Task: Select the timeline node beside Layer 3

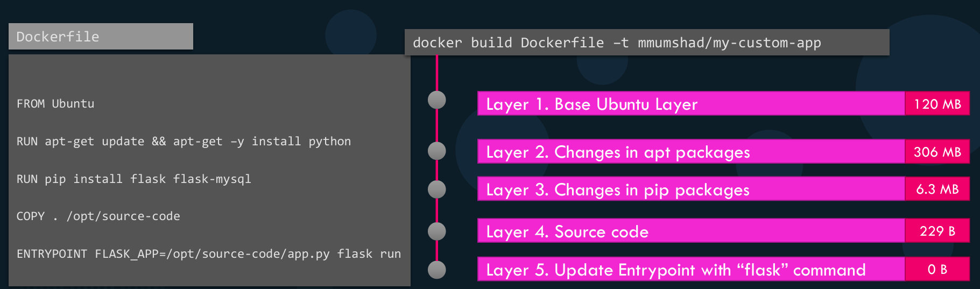Action: 436,189
